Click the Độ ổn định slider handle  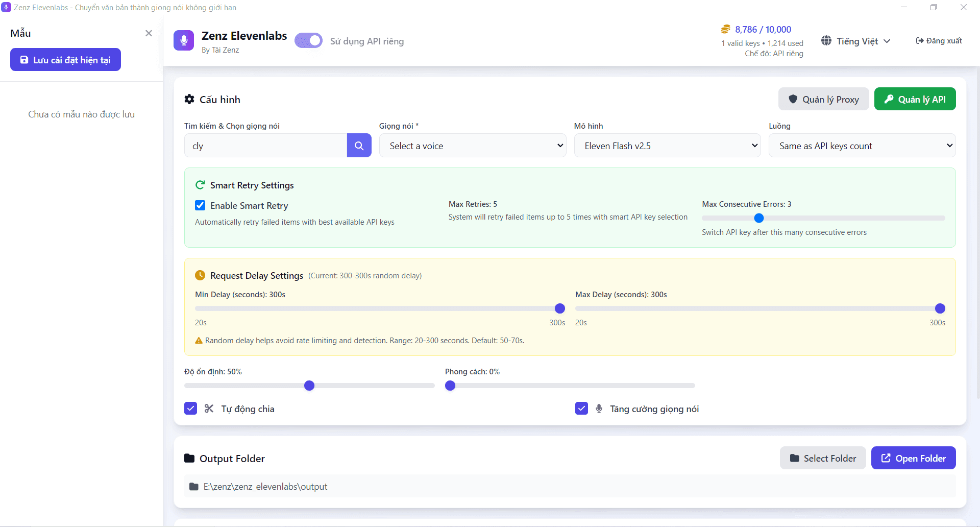309,386
